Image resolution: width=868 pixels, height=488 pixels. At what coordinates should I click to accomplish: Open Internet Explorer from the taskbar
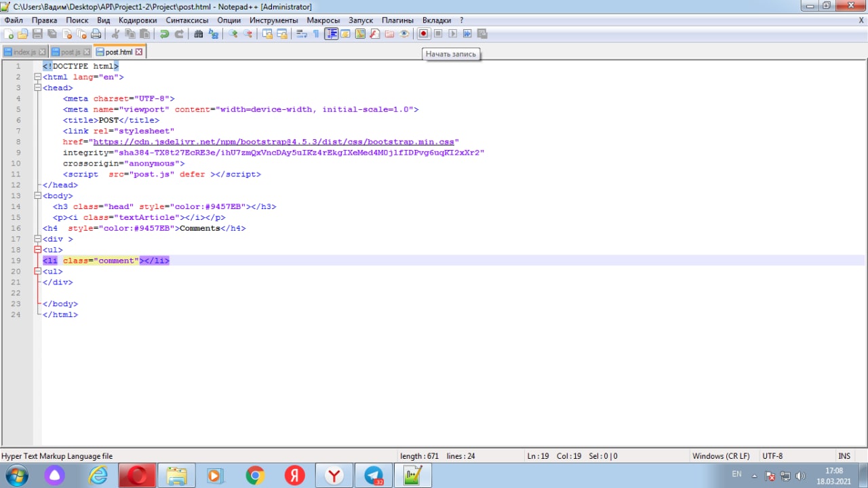pos(98,476)
